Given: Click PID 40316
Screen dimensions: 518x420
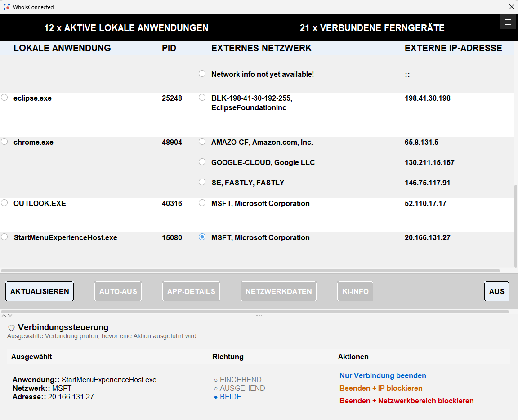Looking at the screenshot, I should tap(172, 204).
